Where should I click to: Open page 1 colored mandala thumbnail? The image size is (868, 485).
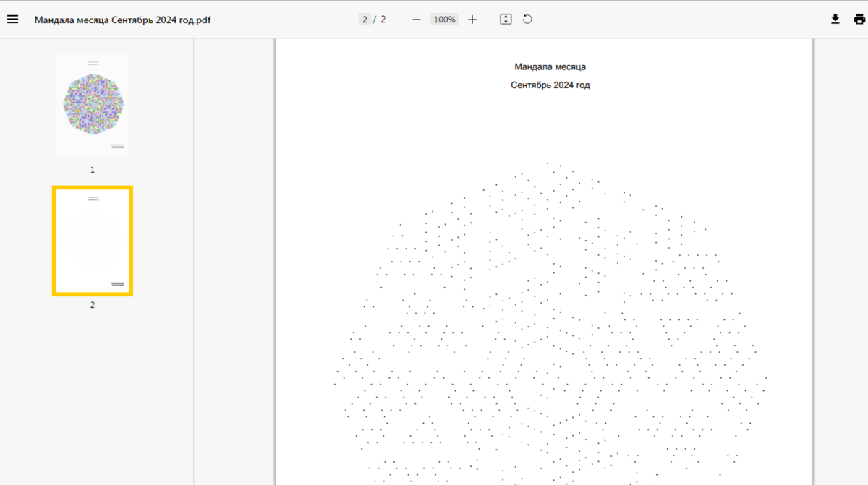click(93, 106)
